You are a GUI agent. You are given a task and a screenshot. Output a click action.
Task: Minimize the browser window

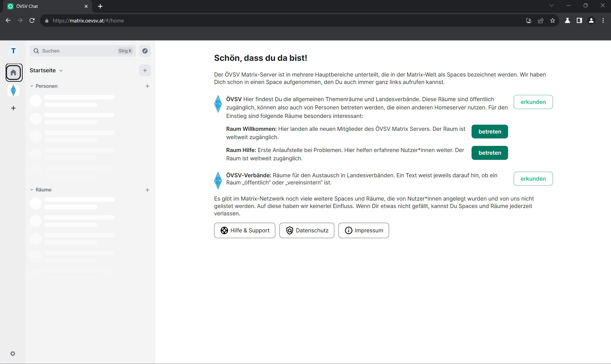coord(568,5)
